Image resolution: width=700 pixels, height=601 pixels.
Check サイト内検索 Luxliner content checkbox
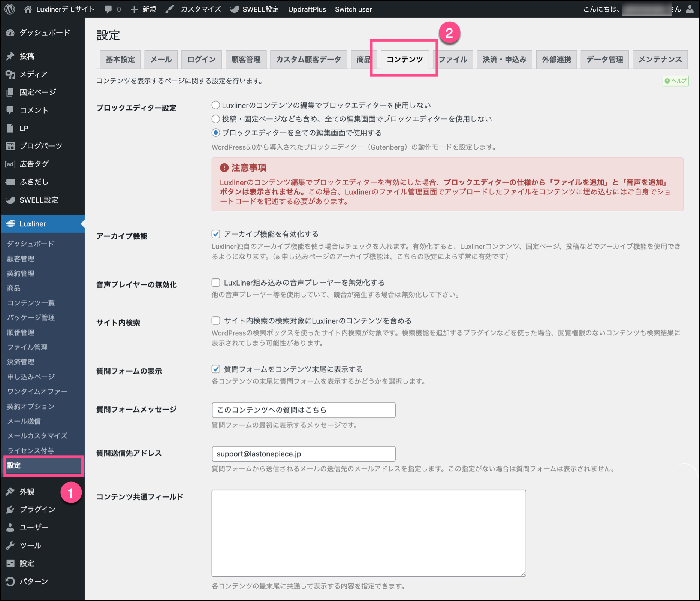(x=216, y=321)
